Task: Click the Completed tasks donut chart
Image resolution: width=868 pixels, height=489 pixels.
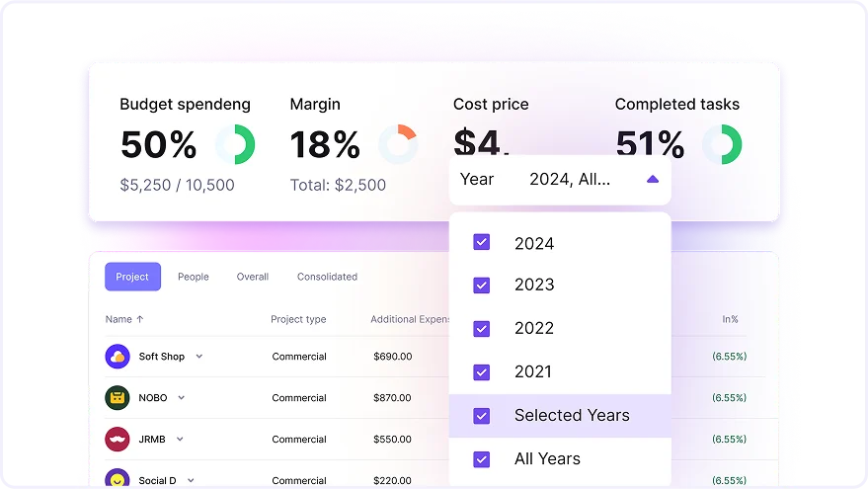Action: pyautogui.click(x=722, y=145)
